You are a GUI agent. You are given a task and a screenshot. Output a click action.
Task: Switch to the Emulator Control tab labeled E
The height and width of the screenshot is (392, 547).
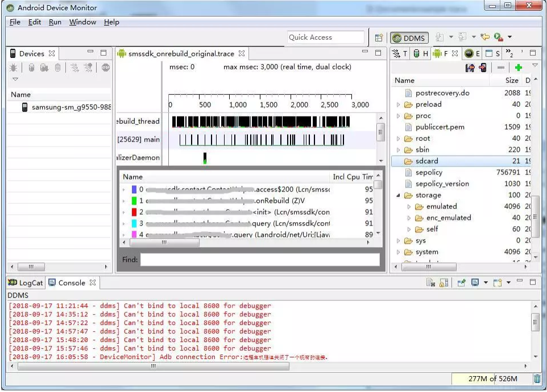pyautogui.click(x=473, y=53)
